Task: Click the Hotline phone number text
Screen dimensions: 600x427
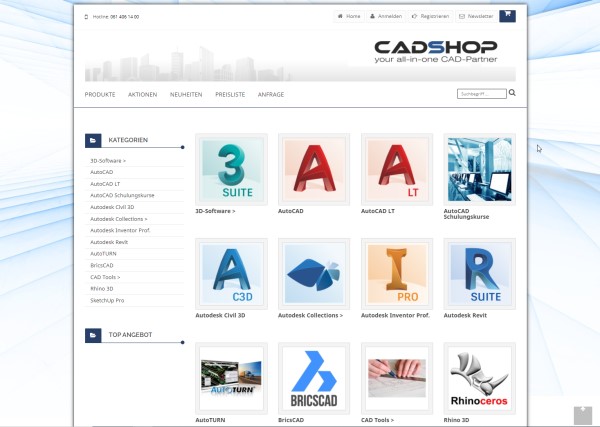Action: coord(124,17)
